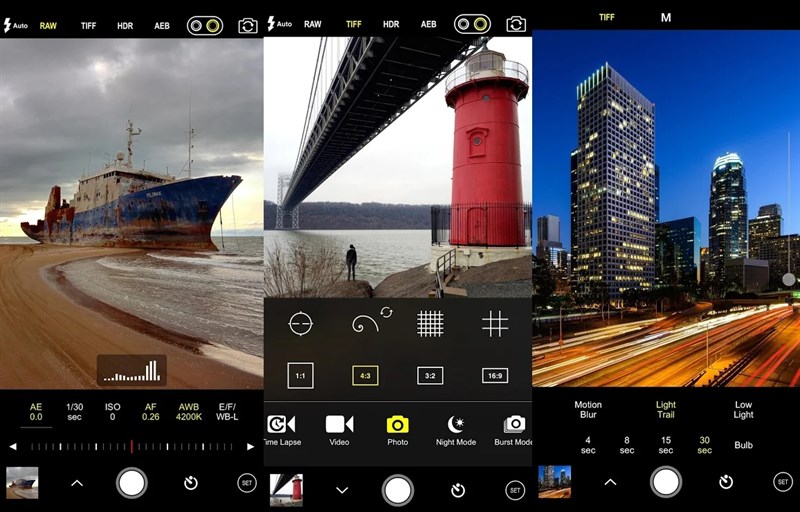Open SET button in middle screen
The height and width of the screenshot is (512, 800).
(515, 491)
